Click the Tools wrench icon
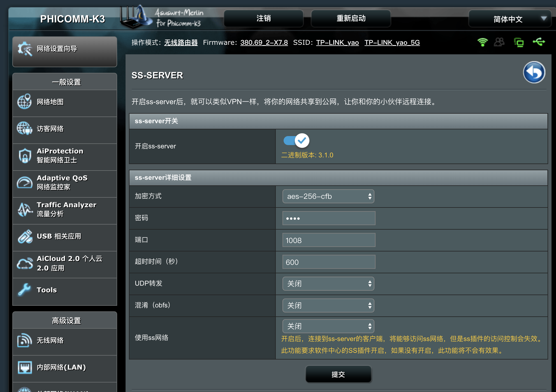The width and height of the screenshot is (556, 392). click(25, 290)
